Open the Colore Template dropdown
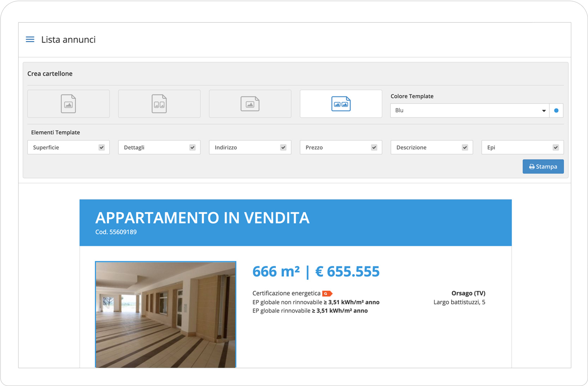 pyautogui.click(x=470, y=110)
